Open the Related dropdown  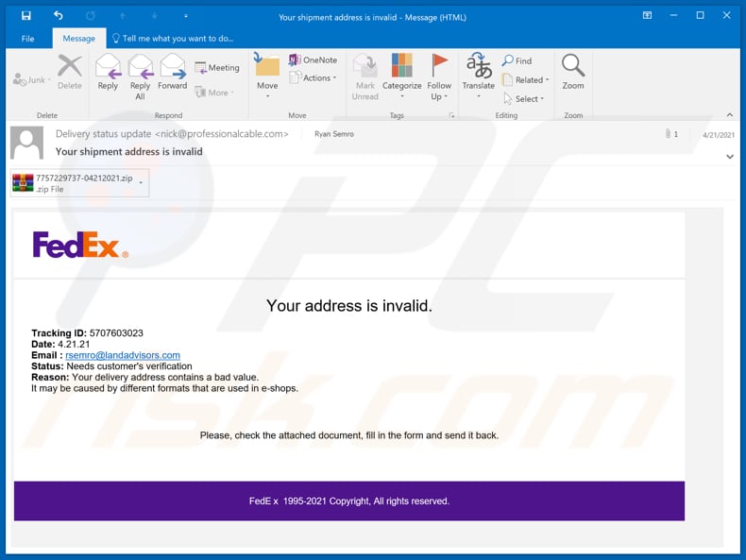(526, 80)
